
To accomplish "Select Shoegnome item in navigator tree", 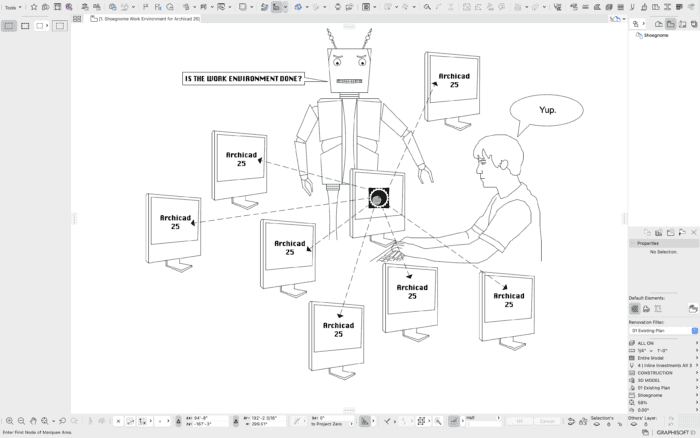I will [656, 35].
